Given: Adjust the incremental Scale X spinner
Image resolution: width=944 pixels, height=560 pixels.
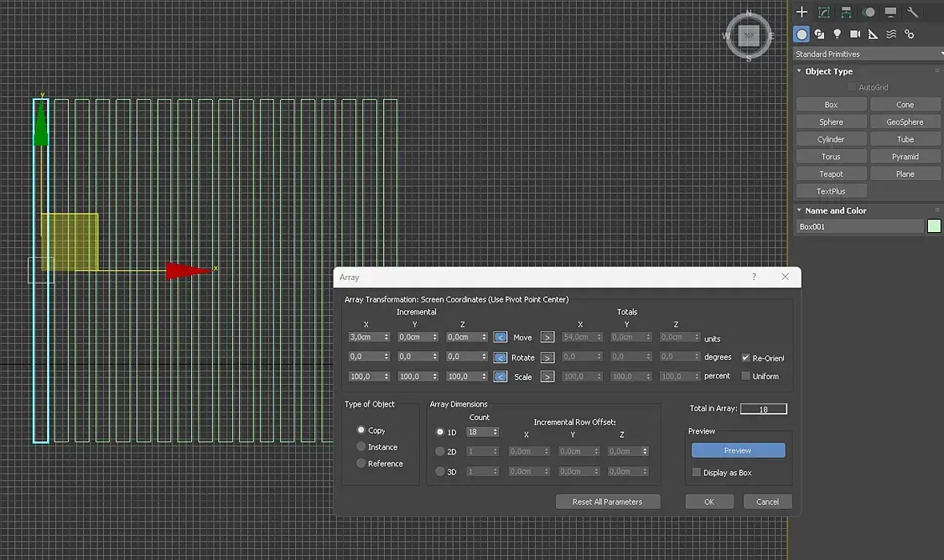Looking at the screenshot, I should pos(386,376).
